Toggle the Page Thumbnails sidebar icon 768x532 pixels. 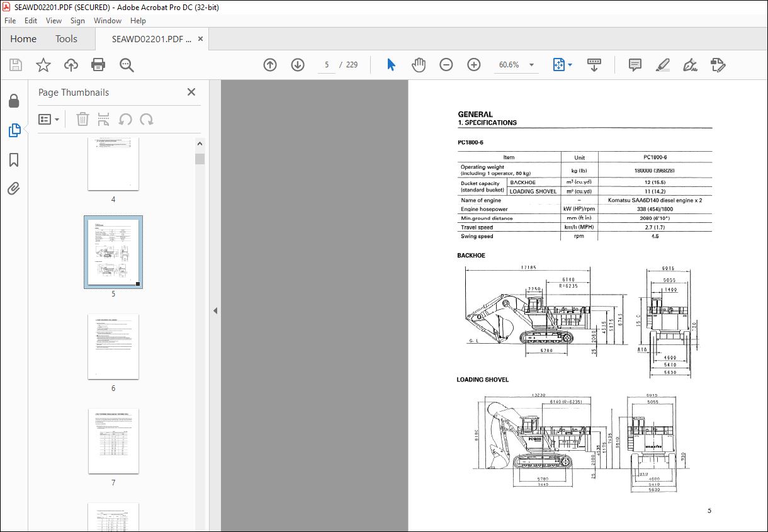coord(14,130)
